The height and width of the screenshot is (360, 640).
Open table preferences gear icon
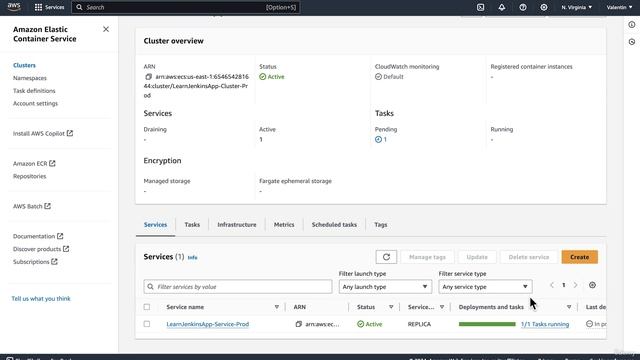pyautogui.click(x=592, y=285)
